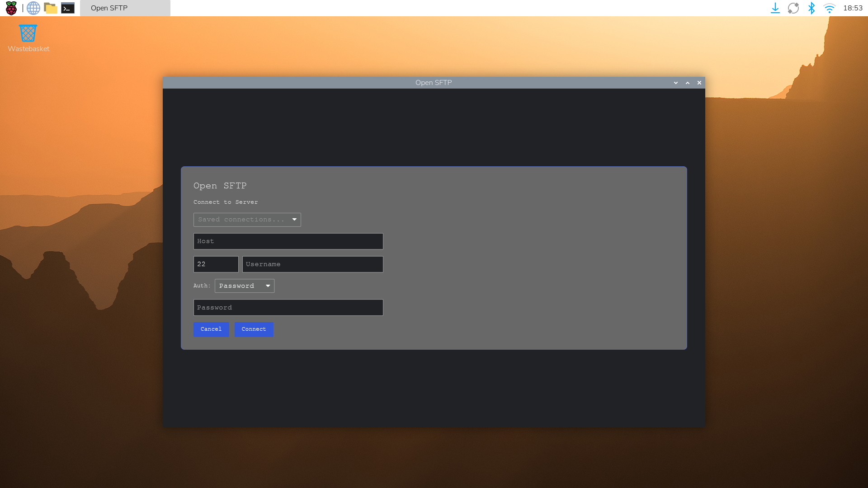Open the Saved connections dropdown
This screenshot has height=488, width=868.
tap(247, 220)
